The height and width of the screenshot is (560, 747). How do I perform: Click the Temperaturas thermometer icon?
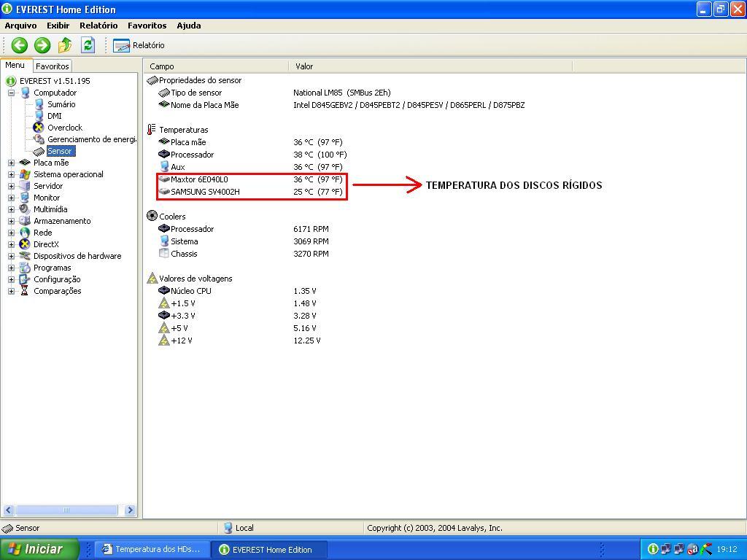152,130
